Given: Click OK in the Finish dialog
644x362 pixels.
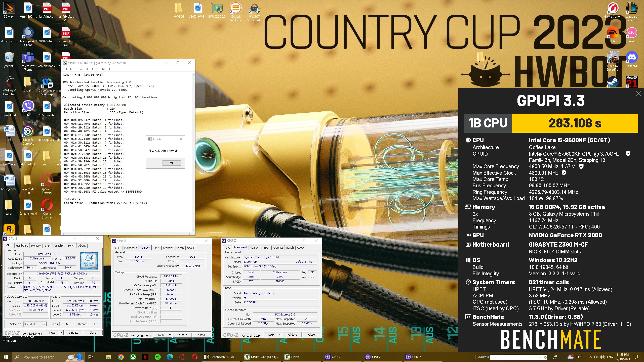Looking at the screenshot, I should point(172,163).
